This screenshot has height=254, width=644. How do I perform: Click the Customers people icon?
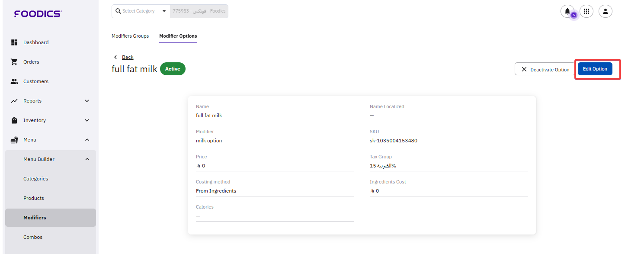point(14,81)
